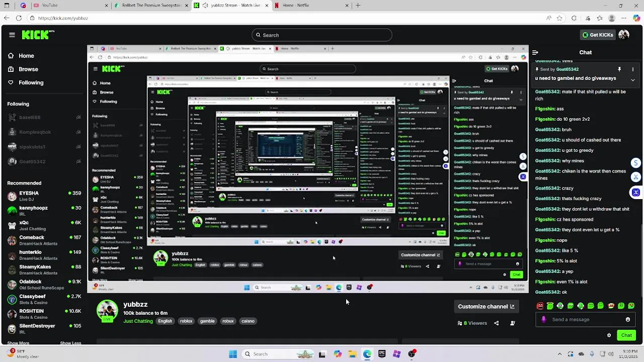The width and height of the screenshot is (644, 362).
Task: Open the Windows Start menu
Action: pyautogui.click(x=233, y=354)
